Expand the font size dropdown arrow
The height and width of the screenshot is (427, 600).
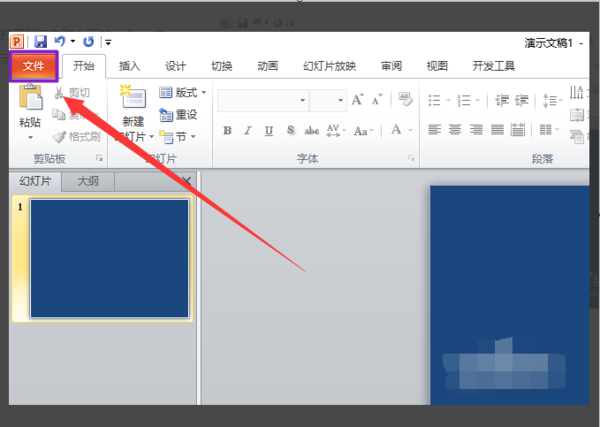(340, 100)
